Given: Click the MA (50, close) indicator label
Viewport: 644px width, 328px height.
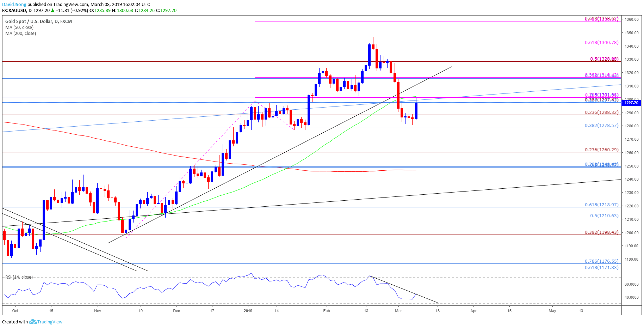Looking at the screenshot, I should tap(19, 28).
